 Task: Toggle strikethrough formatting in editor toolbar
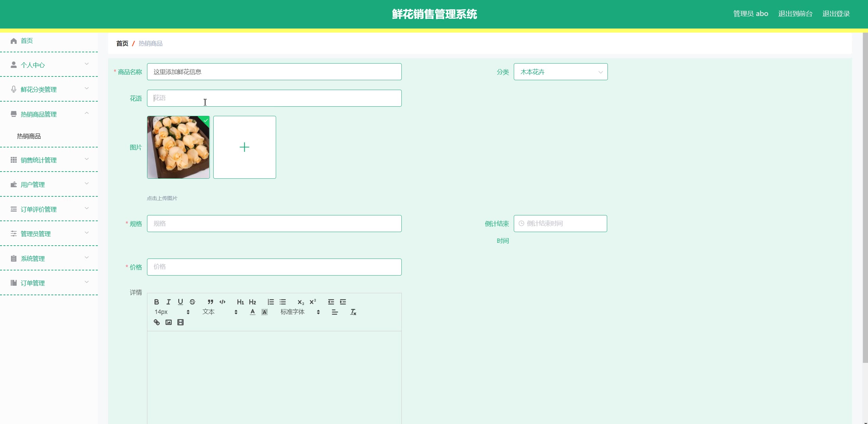[x=193, y=302]
